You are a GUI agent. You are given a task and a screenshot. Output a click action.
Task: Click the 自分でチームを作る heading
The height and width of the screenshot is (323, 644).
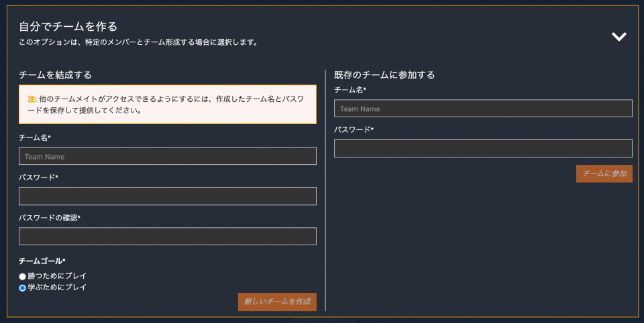point(68,27)
